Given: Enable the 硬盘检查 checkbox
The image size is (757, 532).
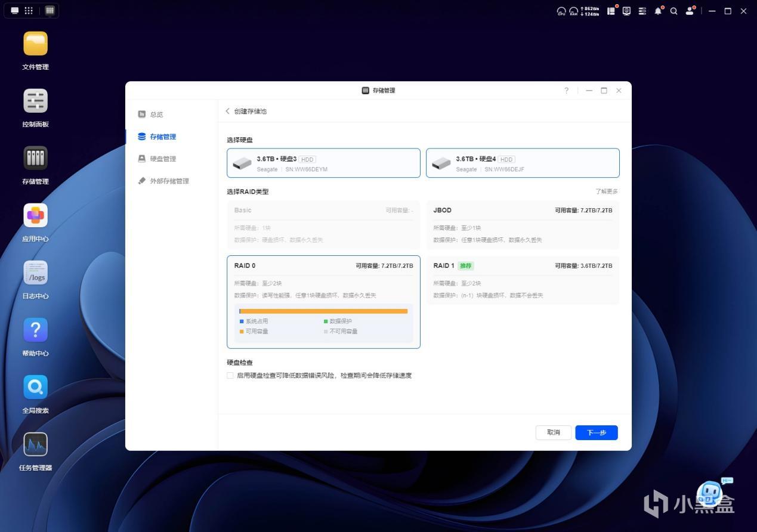Looking at the screenshot, I should (230, 376).
